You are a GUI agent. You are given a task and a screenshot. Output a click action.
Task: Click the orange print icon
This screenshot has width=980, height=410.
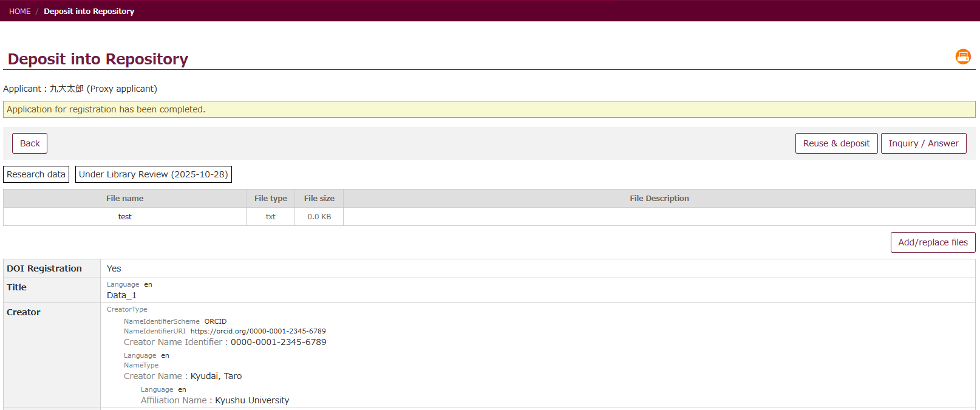962,56
